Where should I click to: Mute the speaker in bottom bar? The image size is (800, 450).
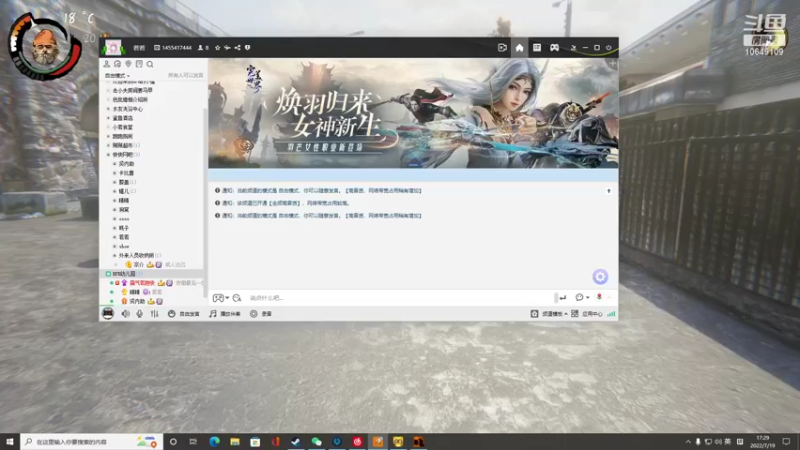(x=126, y=314)
